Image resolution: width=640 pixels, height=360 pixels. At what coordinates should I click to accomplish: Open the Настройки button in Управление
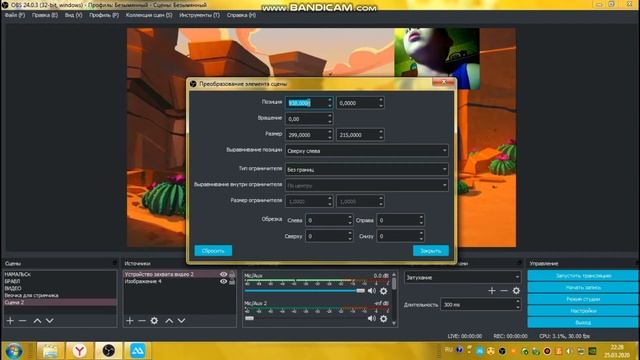(x=583, y=311)
